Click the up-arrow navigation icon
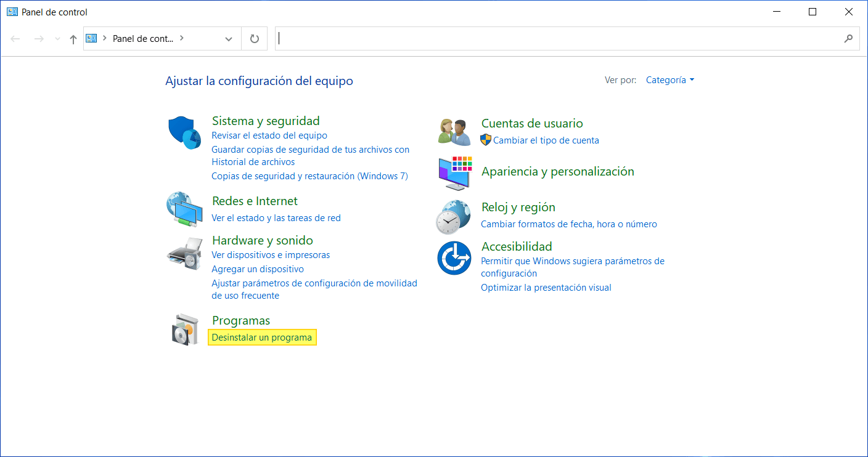 (73, 38)
